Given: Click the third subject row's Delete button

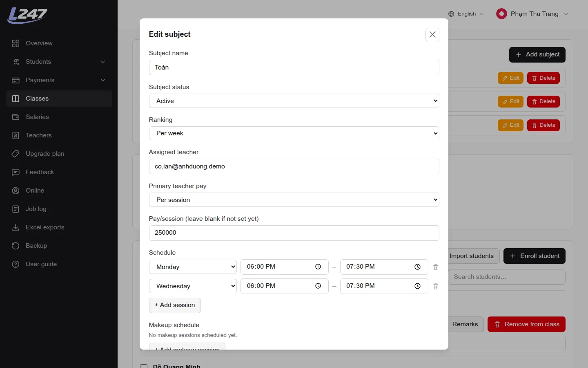Looking at the screenshot, I should click(543, 125).
